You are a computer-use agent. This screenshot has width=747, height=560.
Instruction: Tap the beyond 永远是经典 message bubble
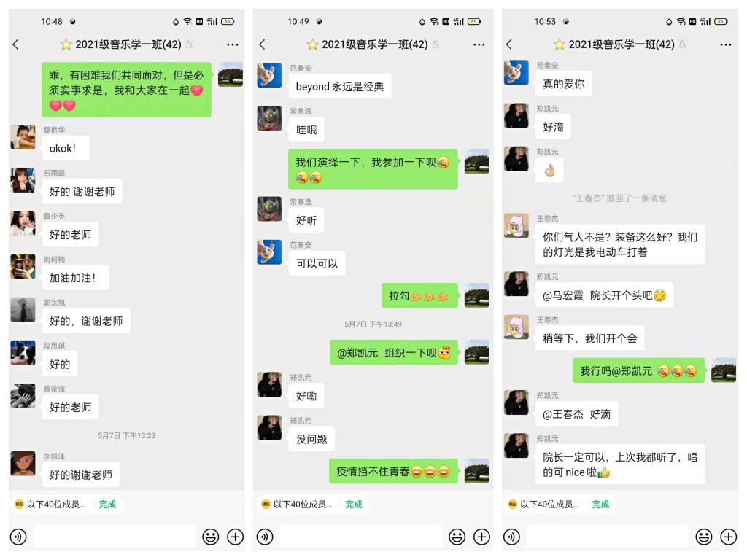point(340,86)
